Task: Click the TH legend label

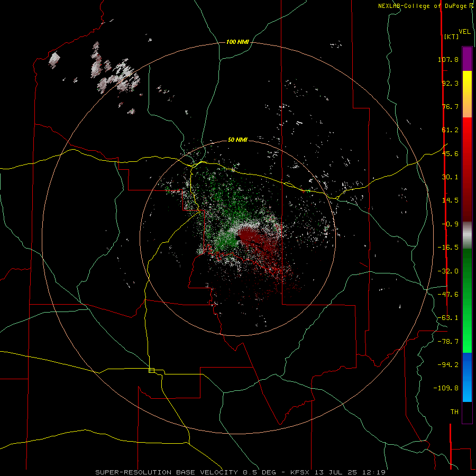Action: click(x=454, y=412)
